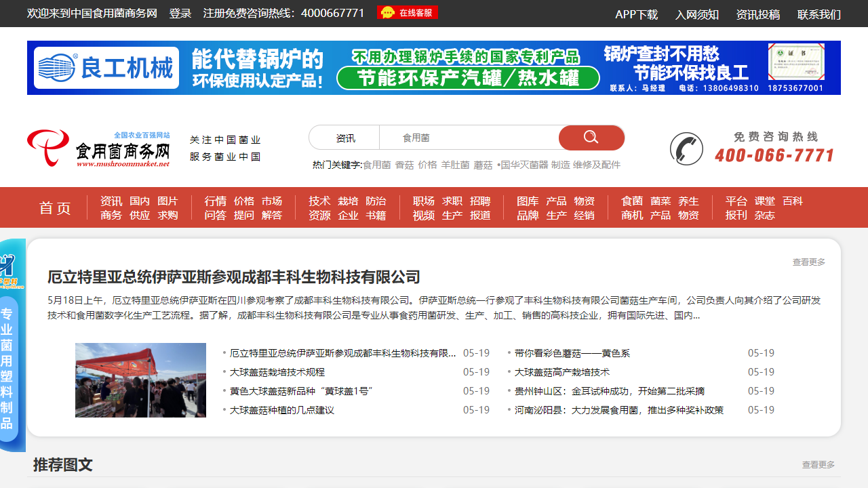This screenshot has height=488, width=868.
Task: Select 课堂 in the navigation bar
Action: (765, 201)
